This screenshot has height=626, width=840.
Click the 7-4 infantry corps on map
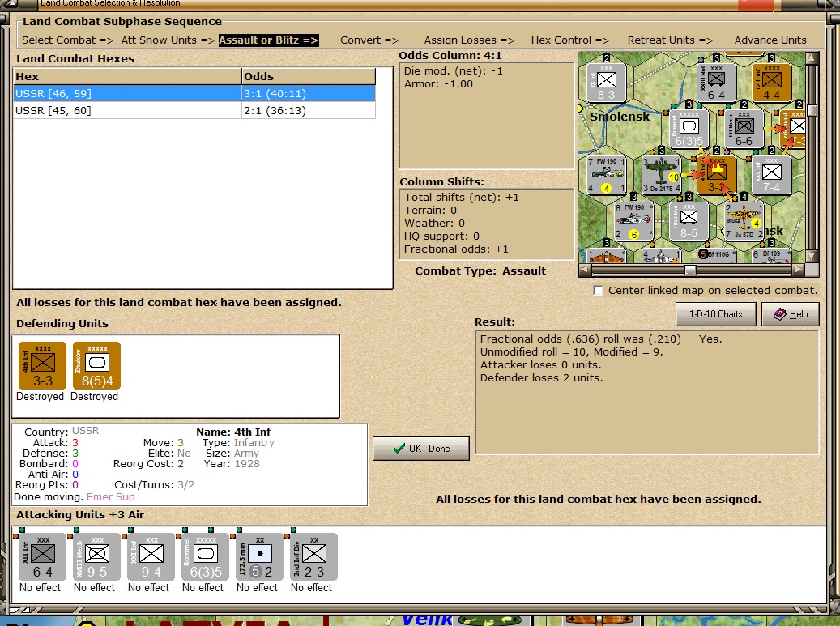click(771, 175)
